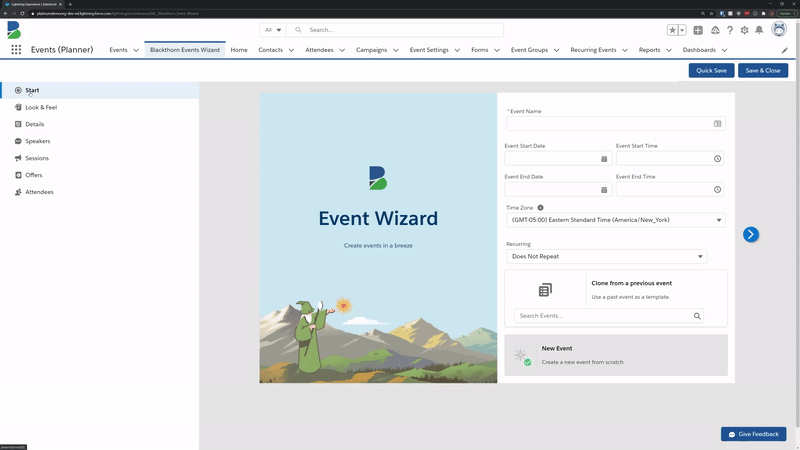Click the Give Feedback button

click(x=754, y=434)
